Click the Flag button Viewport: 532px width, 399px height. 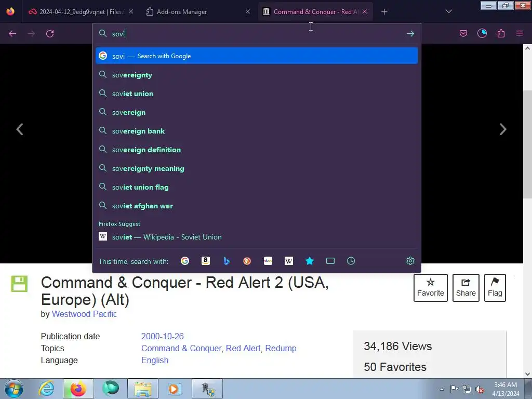pos(495,288)
